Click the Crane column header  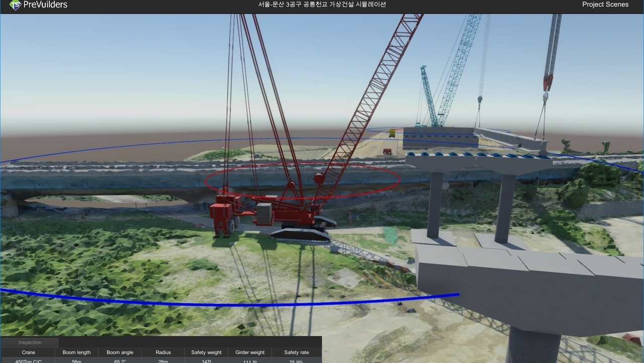click(x=29, y=352)
